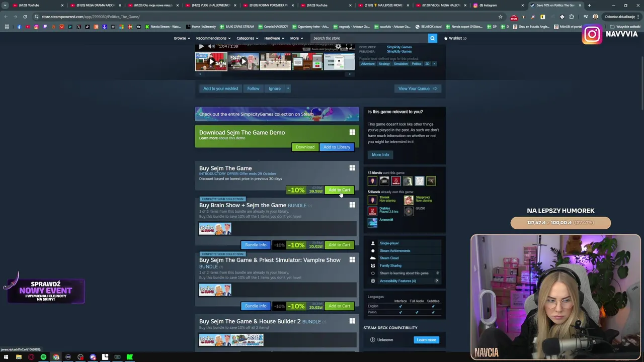Open Steam Cloud feature link

[389, 258]
